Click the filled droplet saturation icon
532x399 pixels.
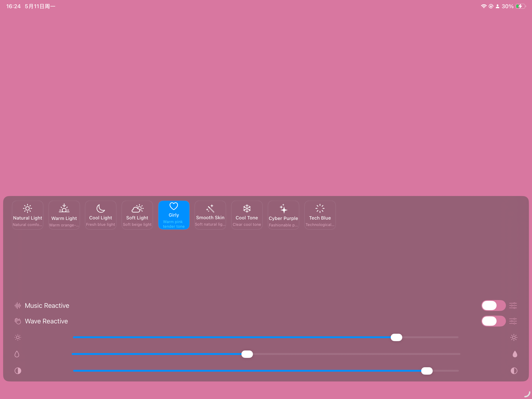click(x=515, y=354)
